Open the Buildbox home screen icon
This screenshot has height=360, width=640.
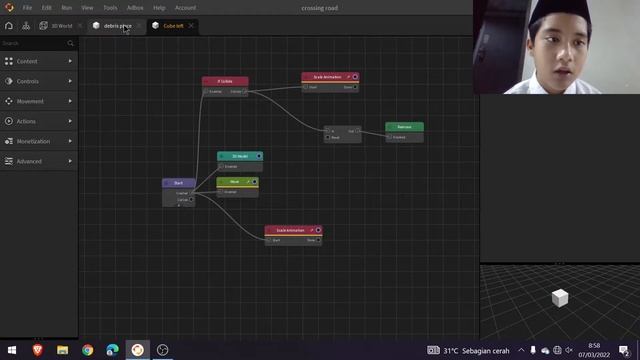pos(9,26)
